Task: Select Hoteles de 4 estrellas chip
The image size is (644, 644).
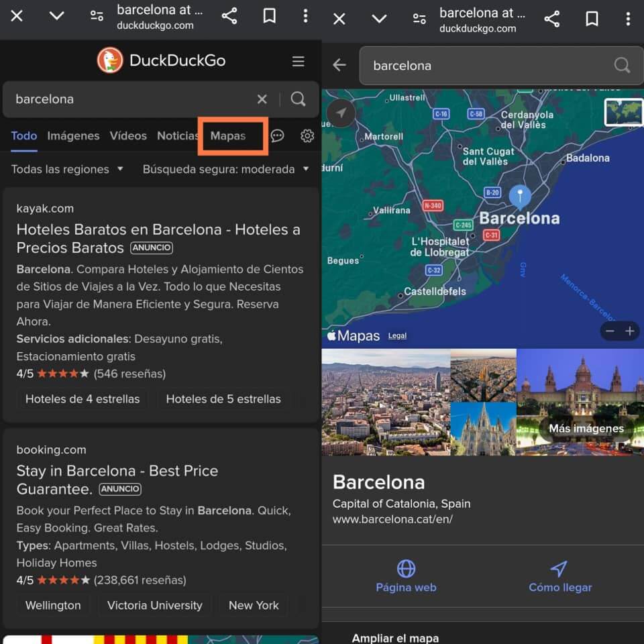Action: pos(83,399)
